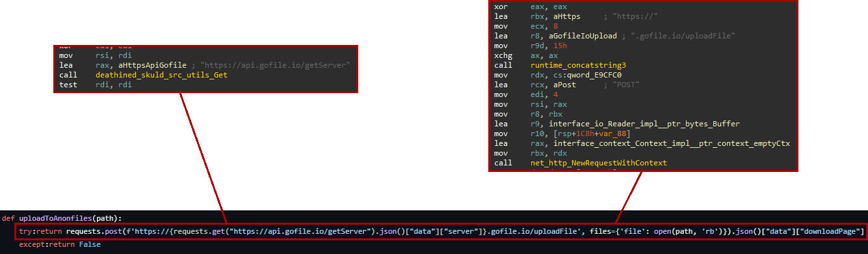Click the line 'mov edi, 4'
Screen dimensions: 868x254
(525, 95)
